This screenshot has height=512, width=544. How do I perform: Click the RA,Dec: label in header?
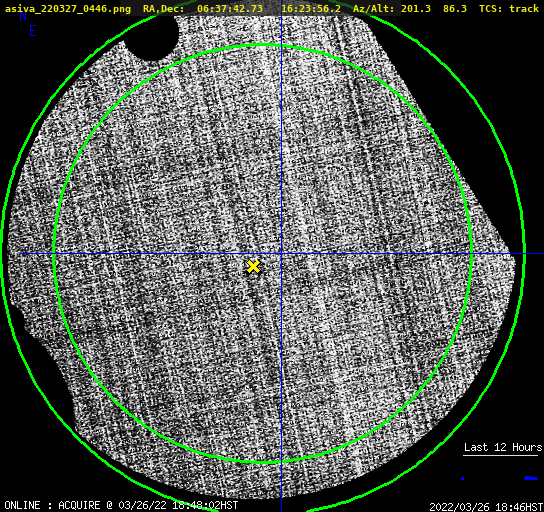click(164, 8)
